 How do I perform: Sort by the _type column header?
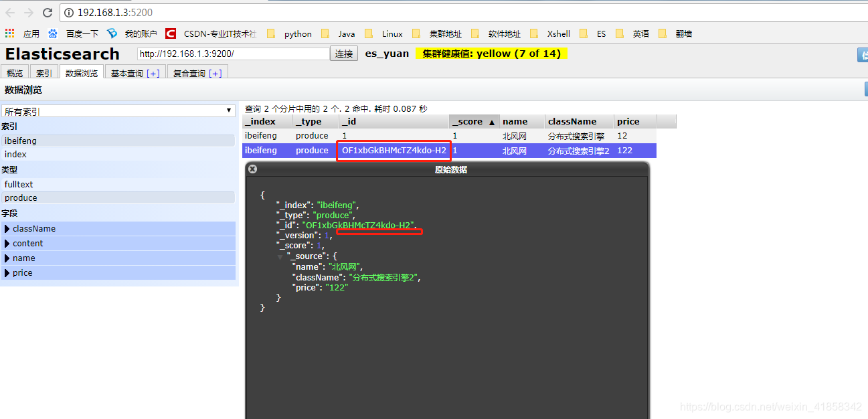[x=316, y=122]
